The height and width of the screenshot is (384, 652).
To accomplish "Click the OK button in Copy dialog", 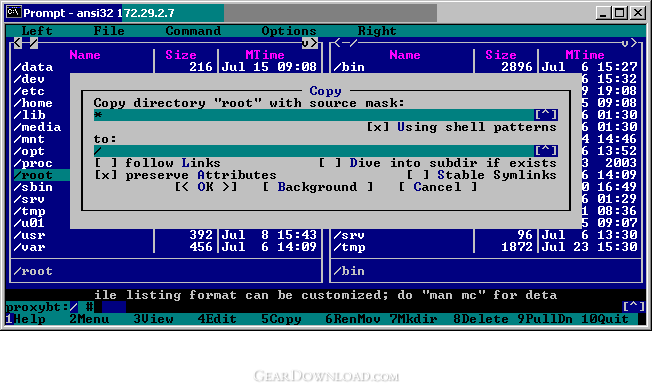I will pos(206,187).
